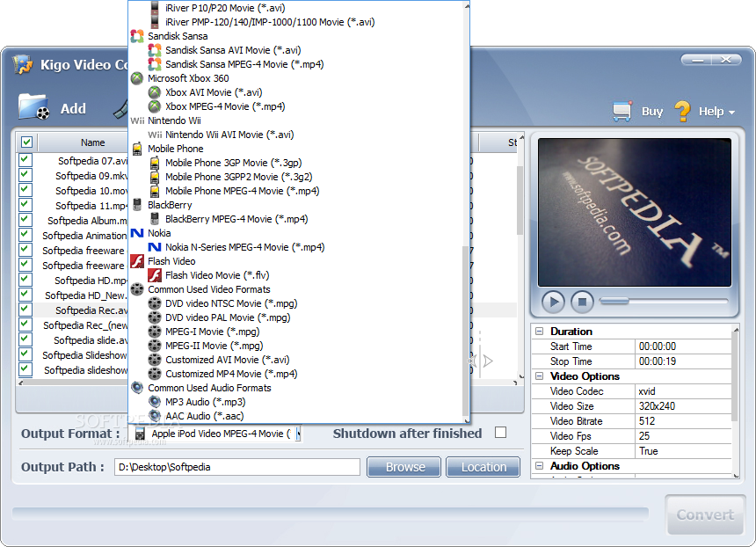Choose Nintendo Wii AVI Movie (*.avi)
Image resolution: width=756 pixels, height=547 pixels.
point(229,135)
